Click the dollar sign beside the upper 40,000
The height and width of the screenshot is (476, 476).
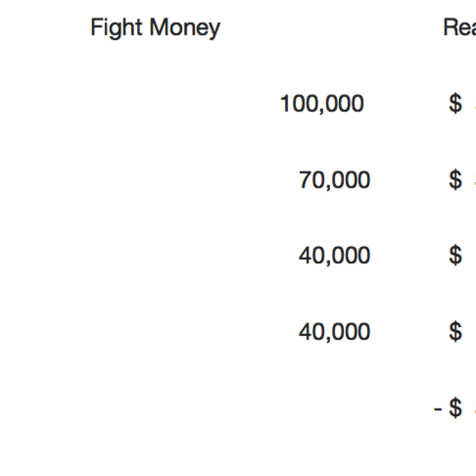click(456, 255)
